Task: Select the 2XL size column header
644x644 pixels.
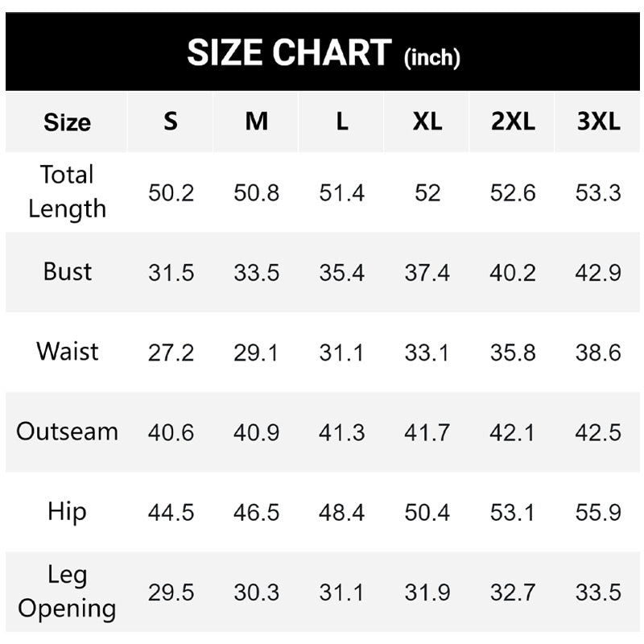Action: (513, 122)
